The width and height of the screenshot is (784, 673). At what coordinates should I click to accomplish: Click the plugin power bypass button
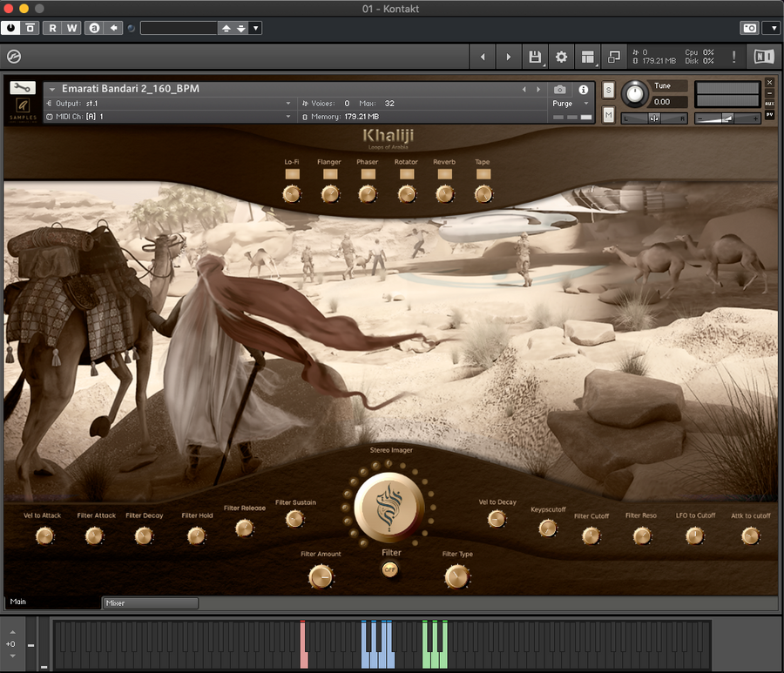(x=10, y=28)
